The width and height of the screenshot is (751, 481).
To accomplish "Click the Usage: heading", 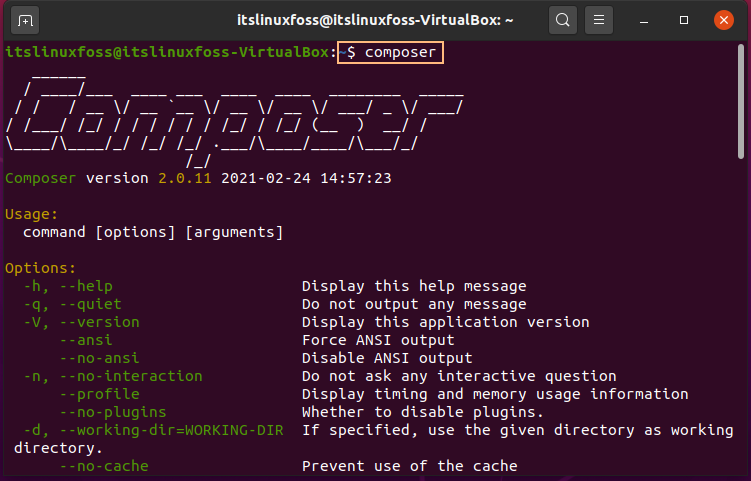I will 32,214.
